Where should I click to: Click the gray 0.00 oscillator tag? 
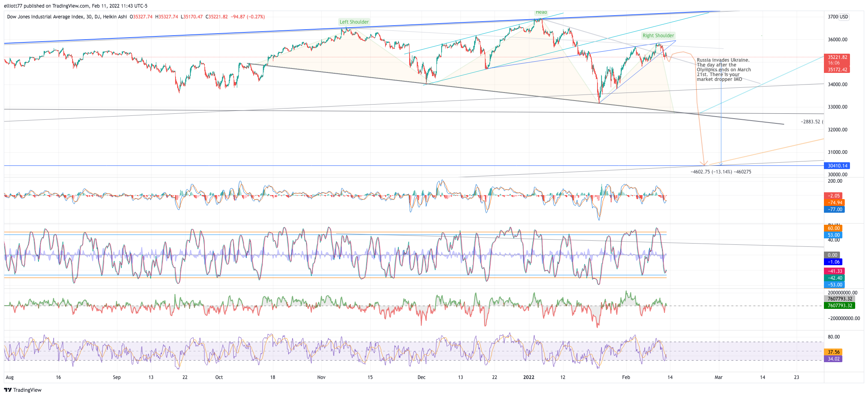tap(832, 255)
